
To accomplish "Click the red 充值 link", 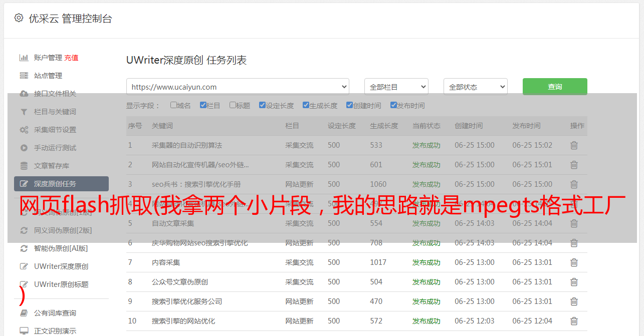I will point(71,58).
